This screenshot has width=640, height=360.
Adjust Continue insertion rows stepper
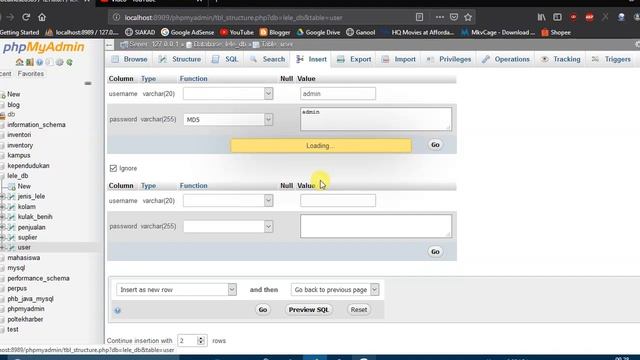pyautogui.click(x=201, y=340)
